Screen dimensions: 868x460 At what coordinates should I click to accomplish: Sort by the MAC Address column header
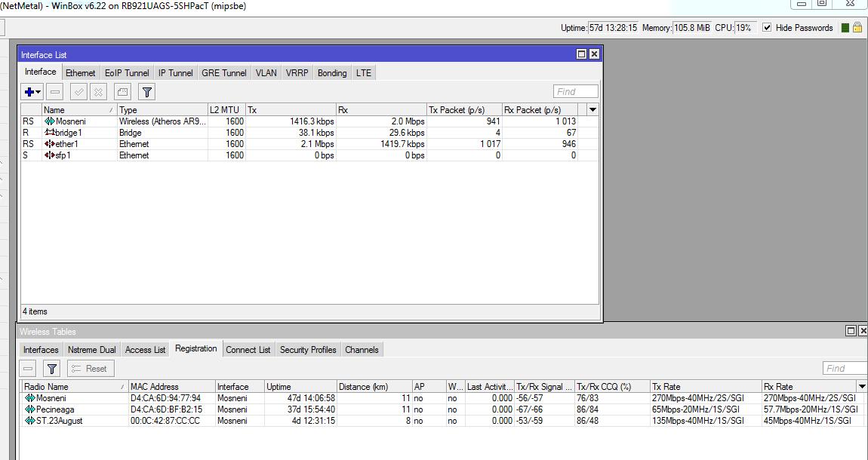point(171,386)
